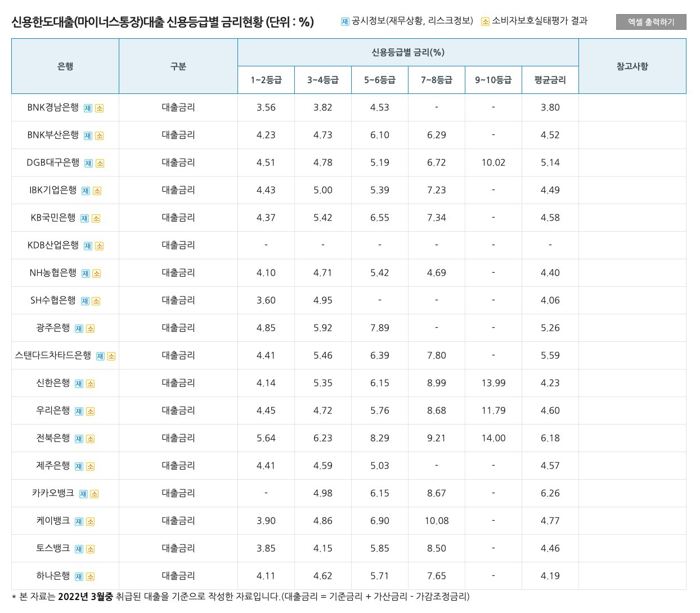Viewport: 700px width, 613px height.
Task: Open IBK기업은행 재 disclosure info icon
Action: [86, 191]
